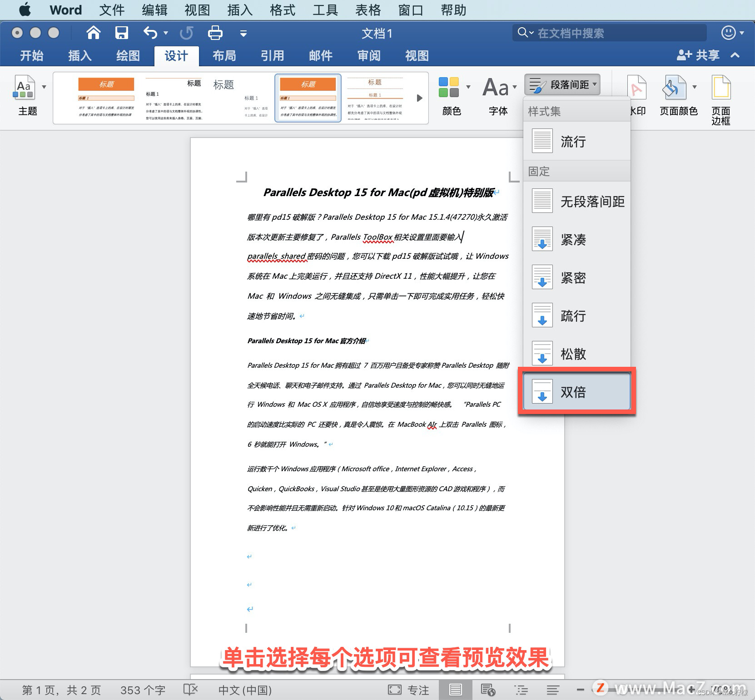Save the document via the save icon

point(121,33)
